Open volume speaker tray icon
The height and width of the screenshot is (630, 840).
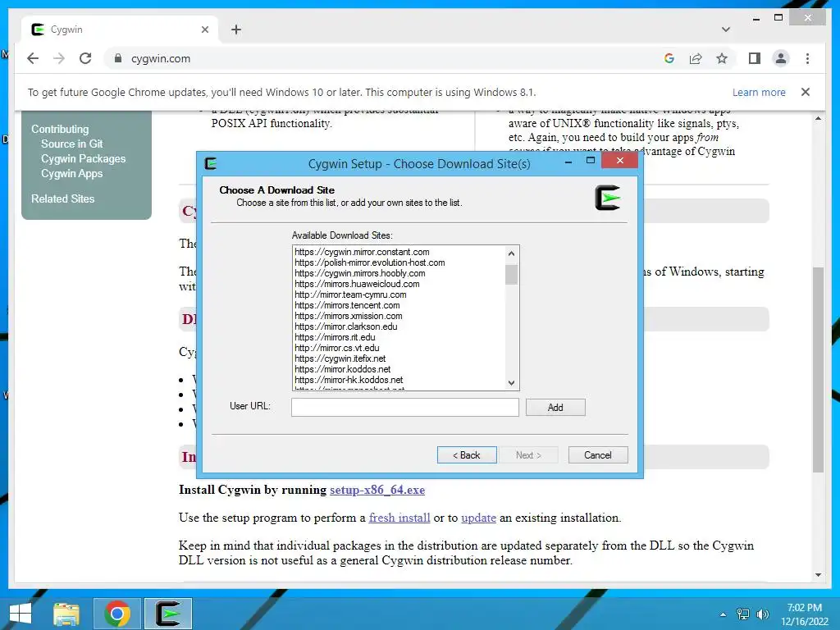point(762,614)
